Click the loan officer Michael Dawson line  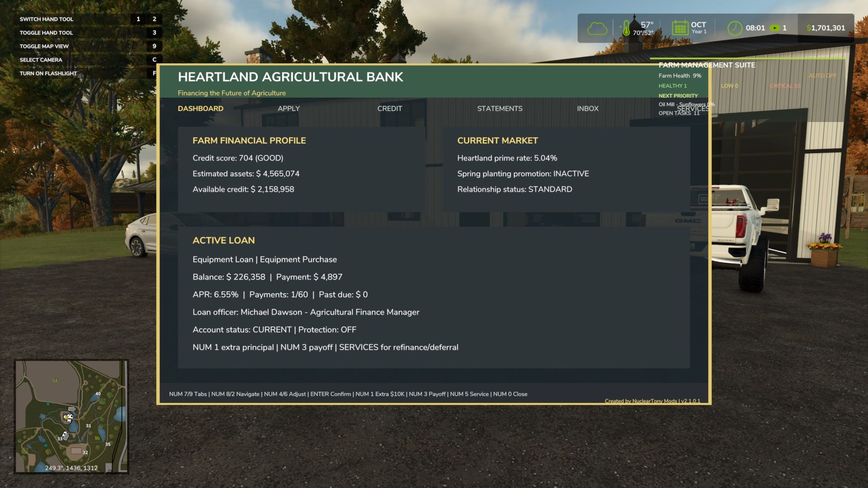(306, 312)
